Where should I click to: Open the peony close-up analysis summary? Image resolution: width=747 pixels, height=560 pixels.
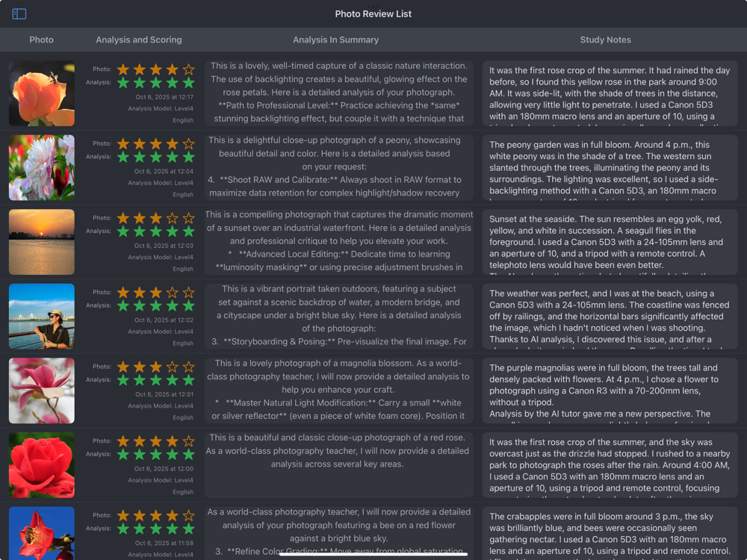pos(338,167)
